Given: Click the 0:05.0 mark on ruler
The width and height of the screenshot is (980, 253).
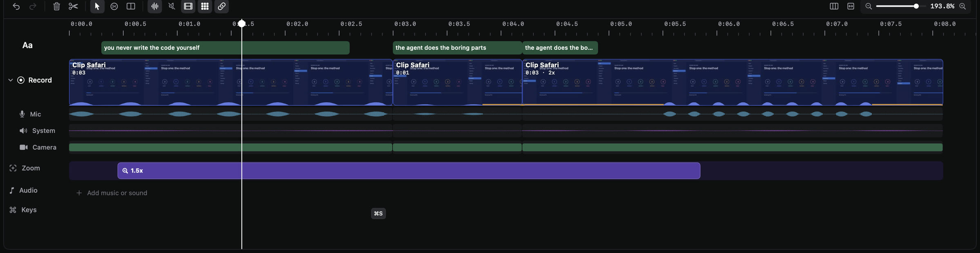Looking at the screenshot, I should click(621, 24).
